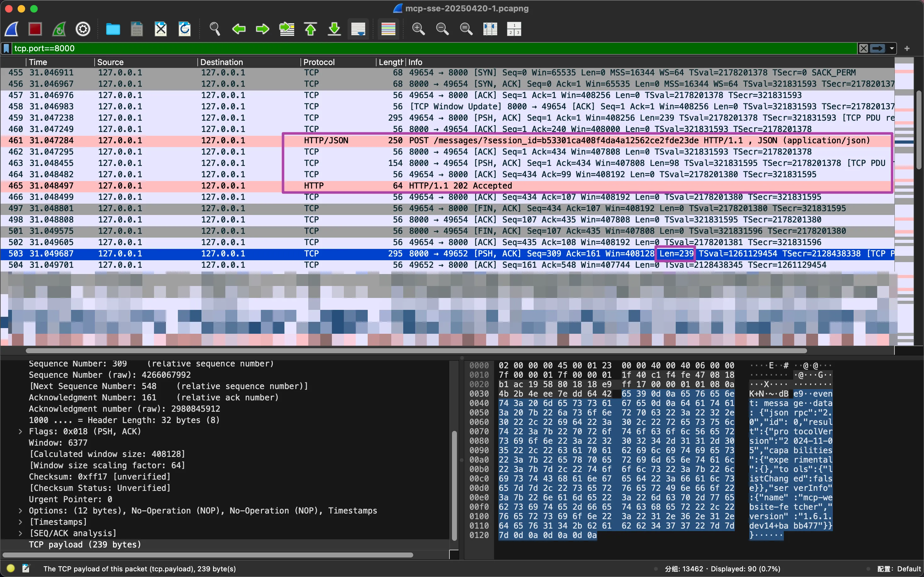Click the find packet magnifier icon
The height and width of the screenshot is (577, 924).
(215, 29)
